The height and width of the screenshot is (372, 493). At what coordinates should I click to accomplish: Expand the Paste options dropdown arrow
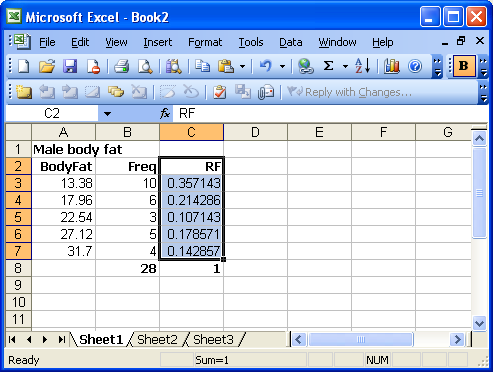(243, 66)
